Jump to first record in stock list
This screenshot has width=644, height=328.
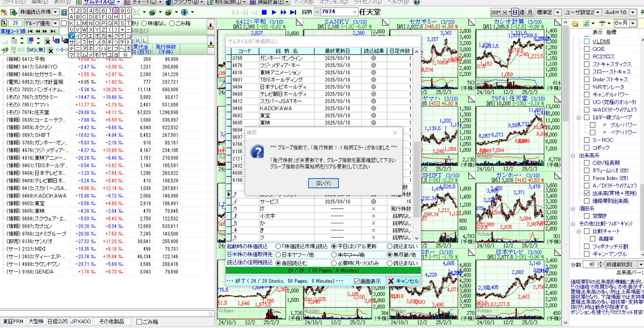30,31
